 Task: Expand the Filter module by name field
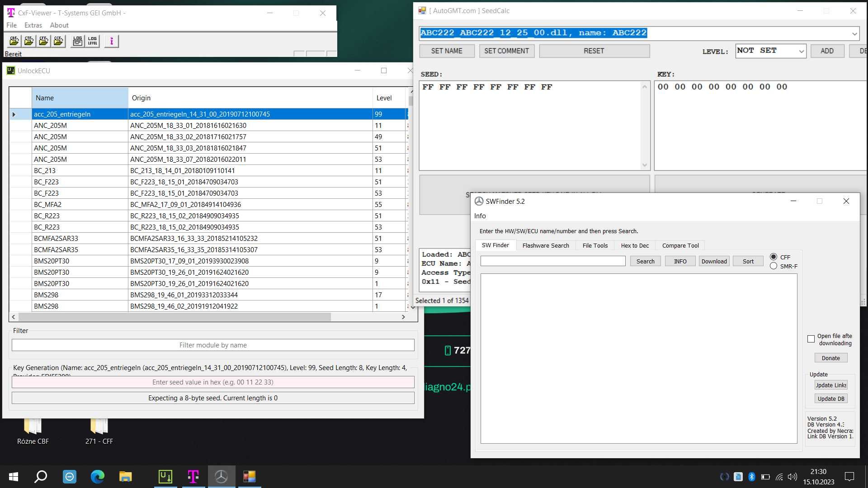213,344
